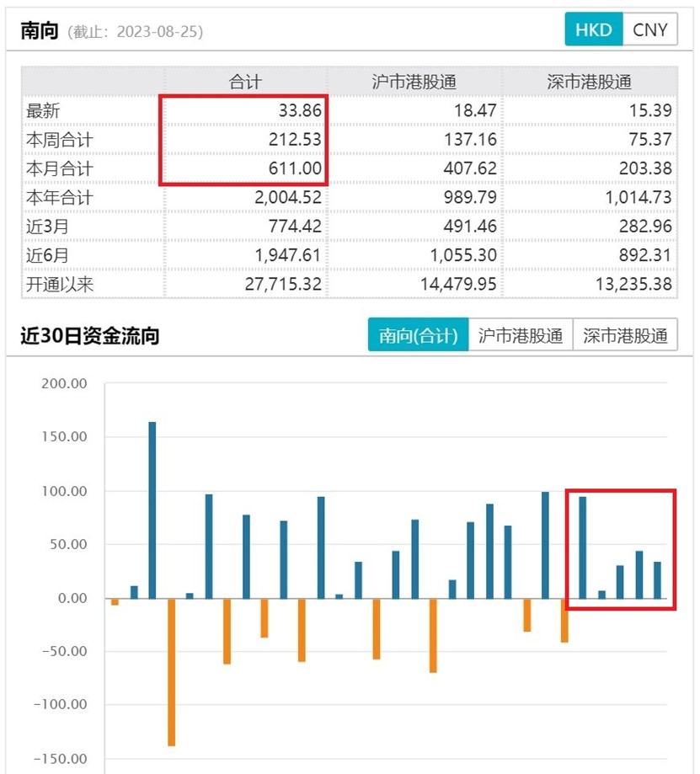Click the value 491.46

470,226
